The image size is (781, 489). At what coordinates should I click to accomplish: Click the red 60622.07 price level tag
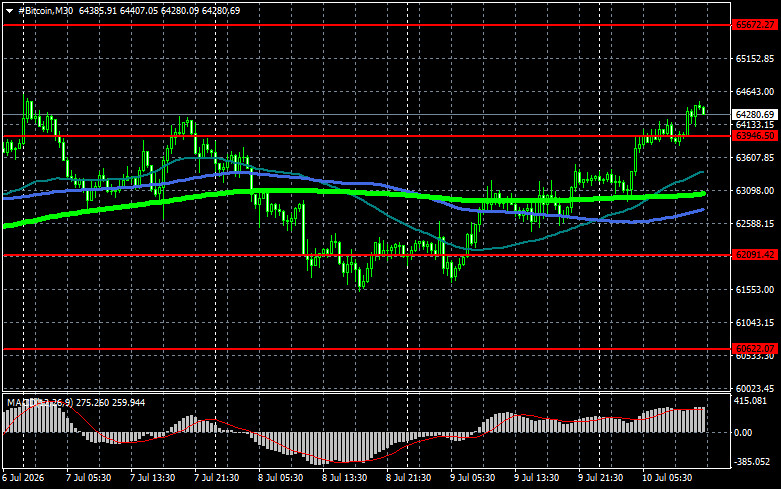pyautogui.click(x=755, y=349)
